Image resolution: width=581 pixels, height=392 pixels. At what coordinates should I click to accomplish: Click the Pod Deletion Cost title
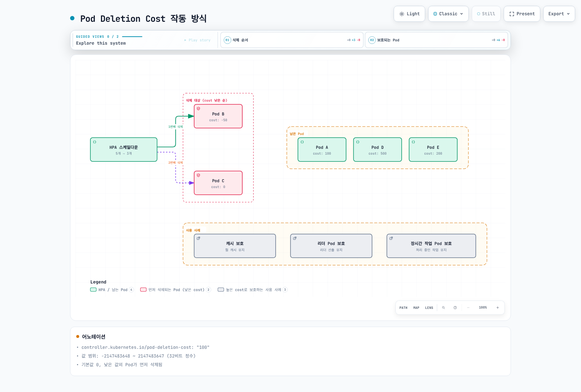[143, 19]
